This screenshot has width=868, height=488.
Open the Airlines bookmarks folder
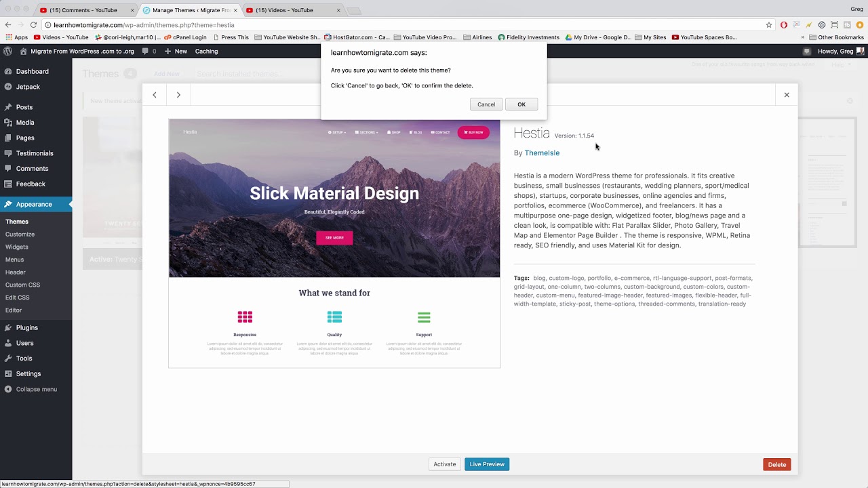pos(477,37)
